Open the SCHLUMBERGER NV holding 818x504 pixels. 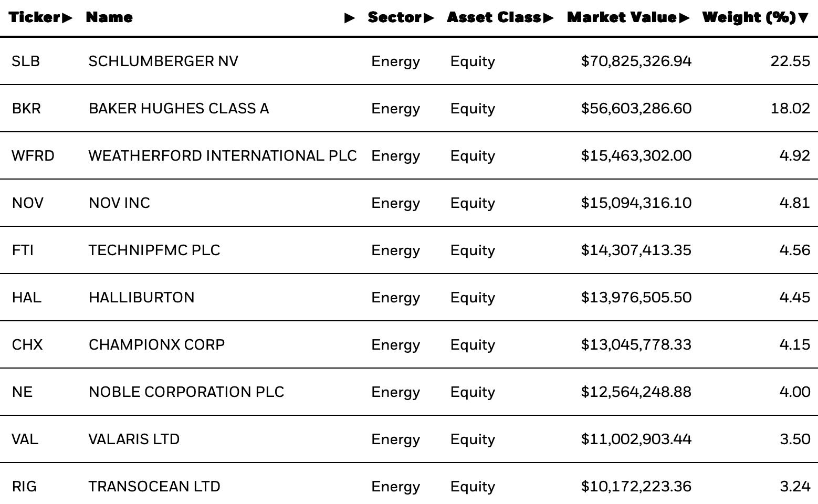[x=163, y=61]
